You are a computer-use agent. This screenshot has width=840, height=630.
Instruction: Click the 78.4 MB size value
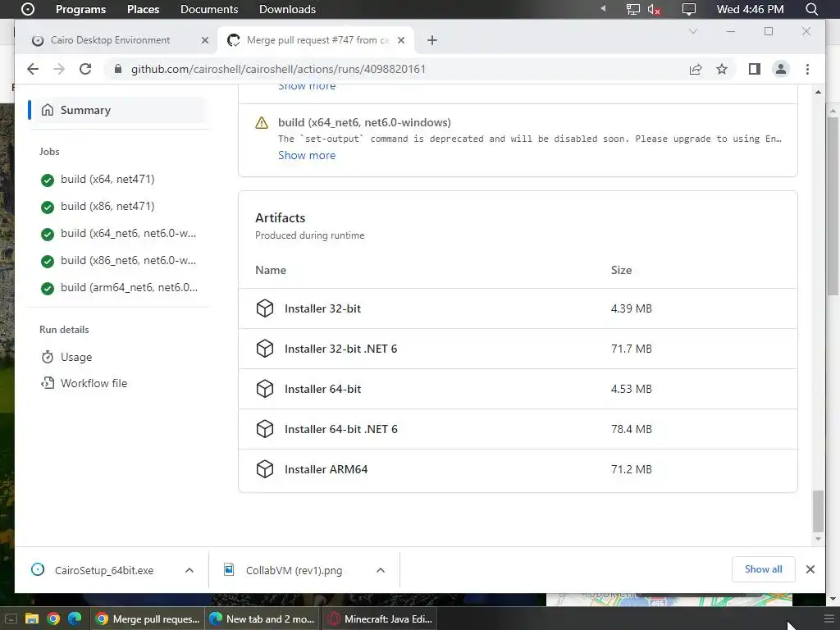pyautogui.click(x=631, y=429)
